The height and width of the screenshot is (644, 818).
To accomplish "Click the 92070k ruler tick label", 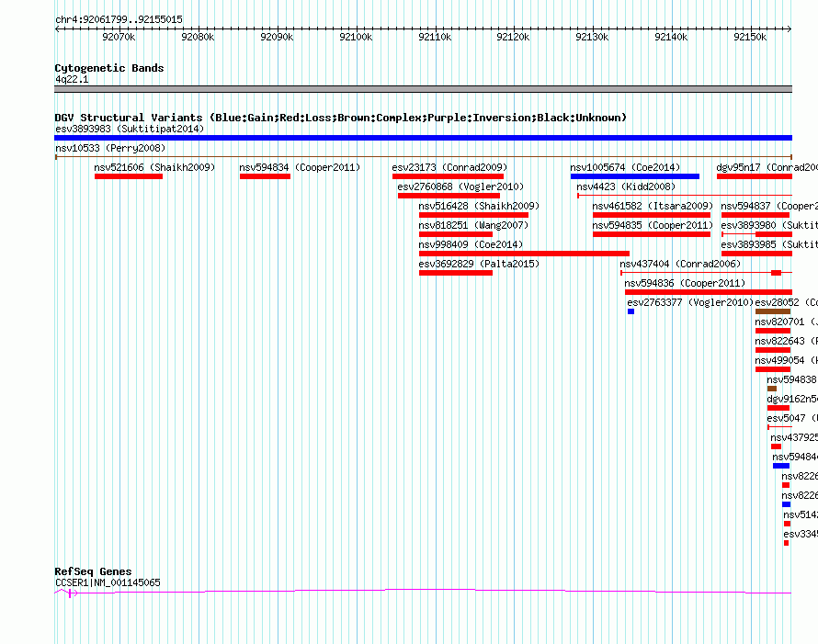I will click(x=119, y=37).
